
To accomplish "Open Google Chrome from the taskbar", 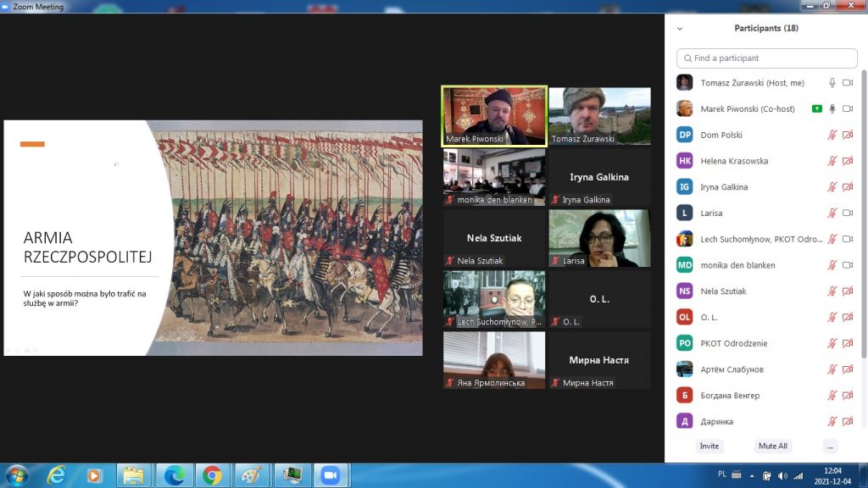I will click(212, 474).
